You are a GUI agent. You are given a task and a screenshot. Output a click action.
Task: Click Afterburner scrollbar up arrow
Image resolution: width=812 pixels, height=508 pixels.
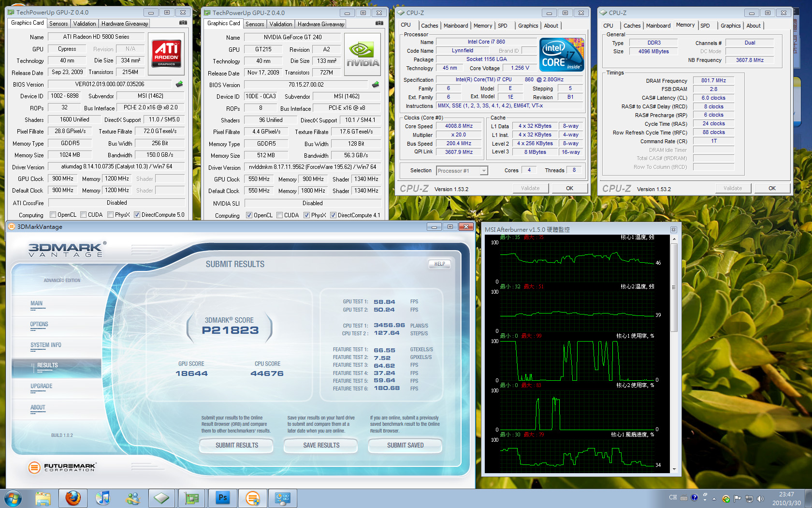tap(674, 239)
